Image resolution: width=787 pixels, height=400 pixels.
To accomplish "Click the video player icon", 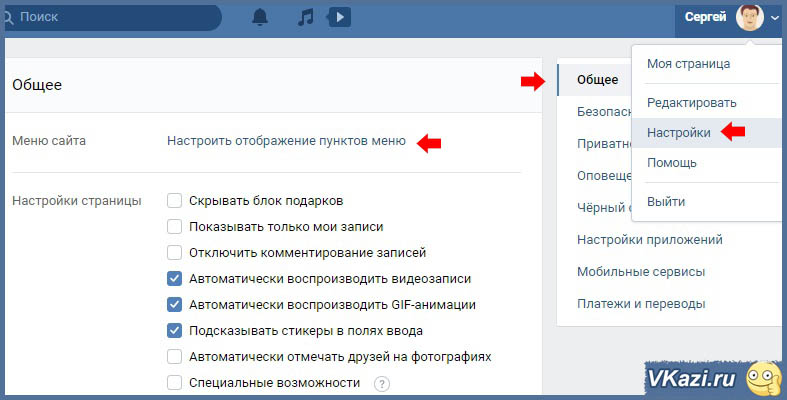I will [x=339, y=18].
